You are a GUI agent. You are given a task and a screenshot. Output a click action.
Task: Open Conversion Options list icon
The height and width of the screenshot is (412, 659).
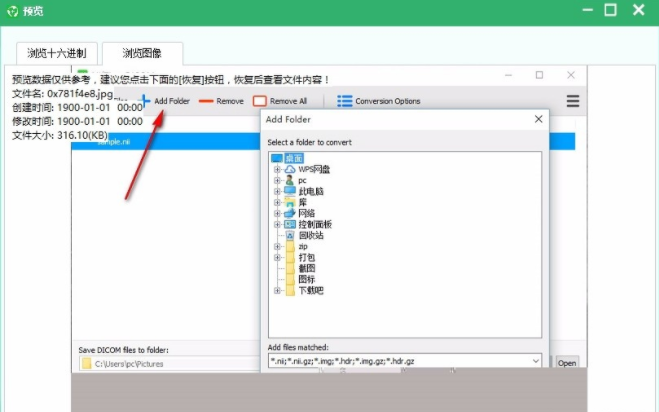coord(345,101)
